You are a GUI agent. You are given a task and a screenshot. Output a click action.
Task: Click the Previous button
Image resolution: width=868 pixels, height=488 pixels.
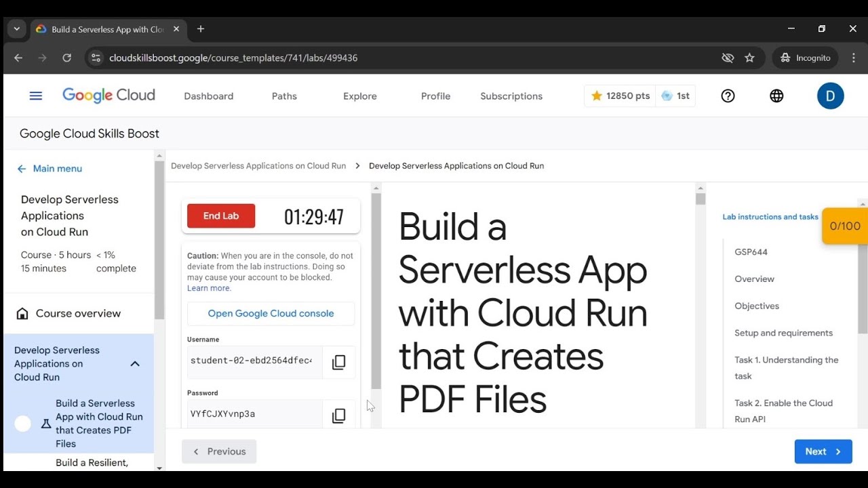(219, 451)
